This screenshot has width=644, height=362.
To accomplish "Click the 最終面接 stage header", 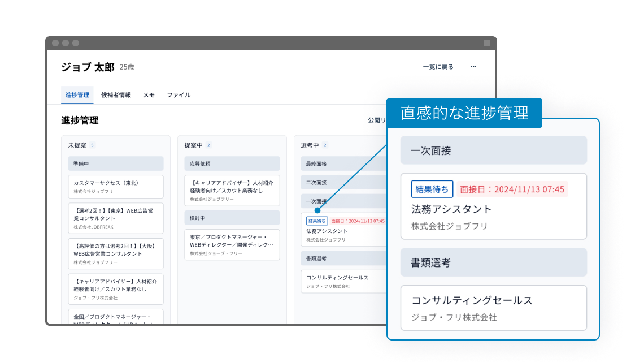I will pos(344,163).
